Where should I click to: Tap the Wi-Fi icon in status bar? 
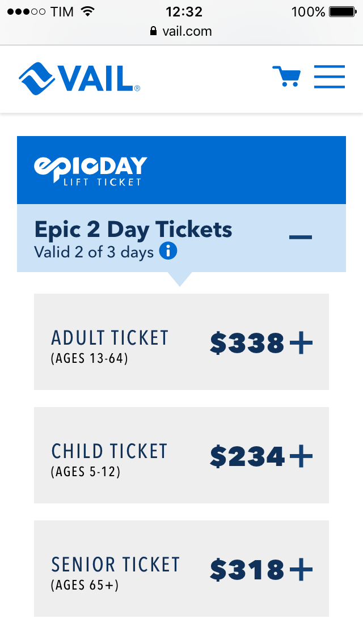point(87,11)
